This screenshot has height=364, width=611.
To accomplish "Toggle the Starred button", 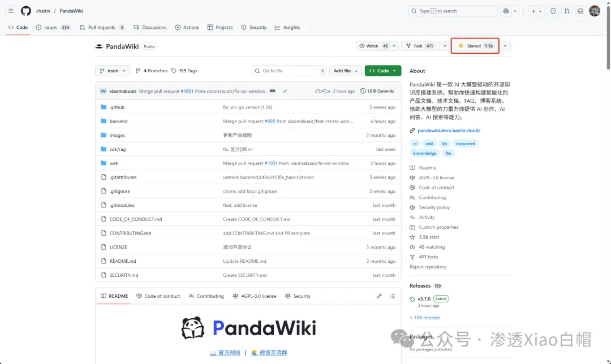I will coord(475,46).
